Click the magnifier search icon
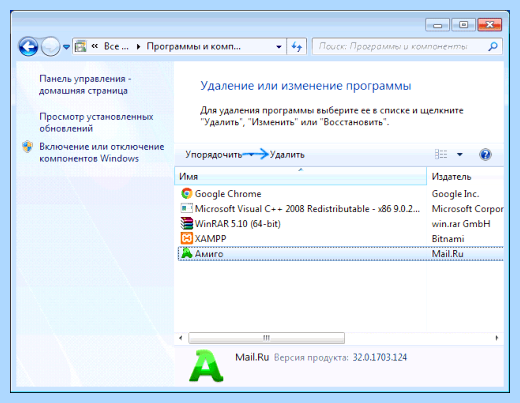The height and width of the screenshot is (403, 520). tap(493, 46)
